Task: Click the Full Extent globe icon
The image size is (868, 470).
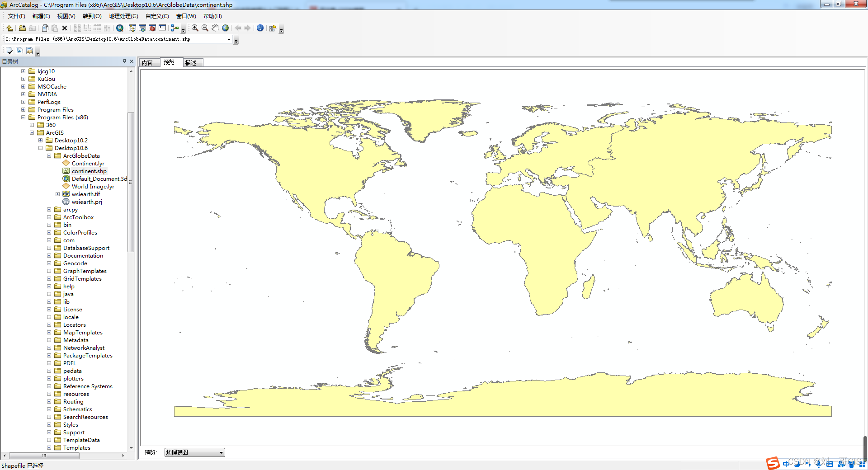Action: 225,28
